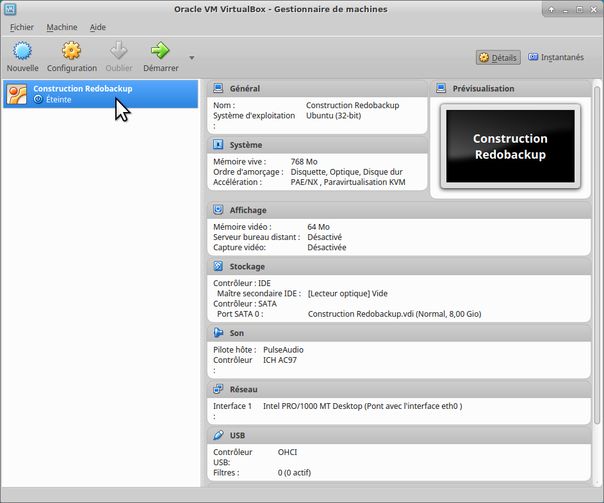Viewport: 604px width, 503px height.
Task: Click the 'OHCI' USB controller value
Action: (x=287, y=452)
